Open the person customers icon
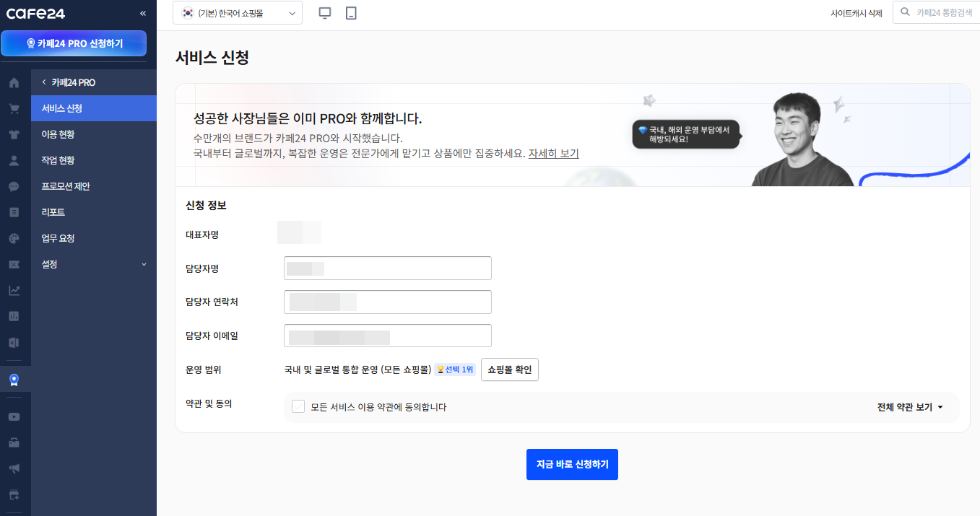 click(x=14, y=160)
